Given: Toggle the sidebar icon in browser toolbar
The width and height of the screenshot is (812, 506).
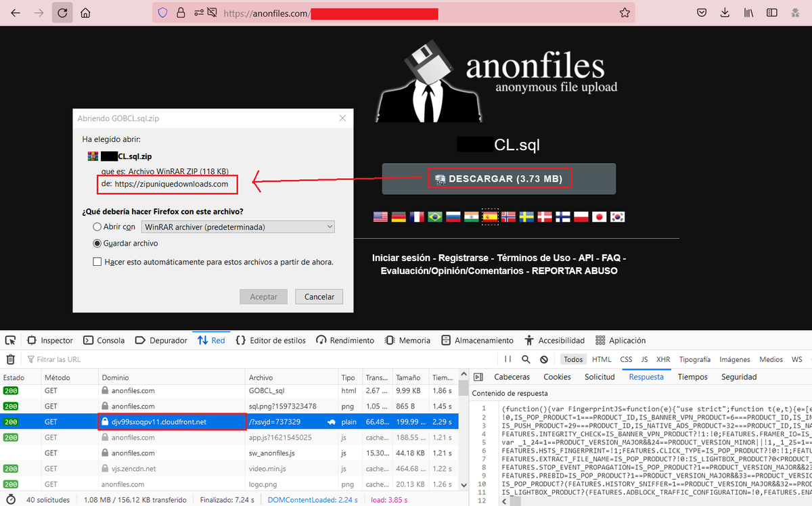Looking at the screenshot, I should pyautogui.click(x=772, y=13).
